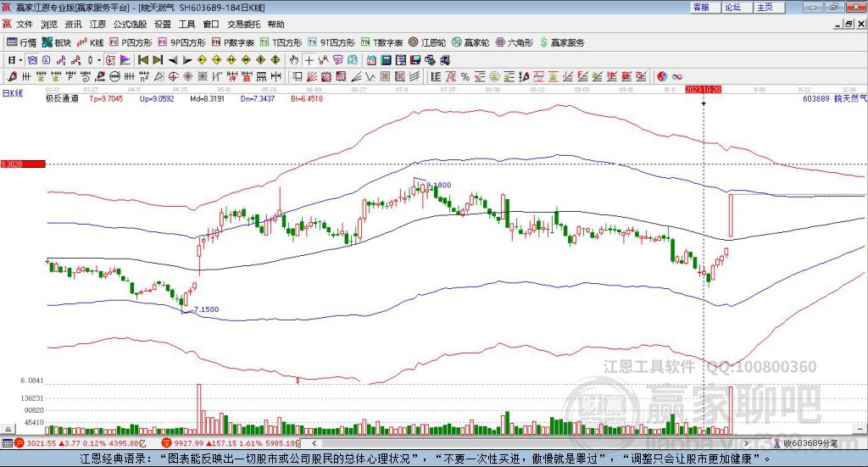Click the red-blue yin-yang icon
The height and width of the screenshot is (467, 868).
662,76
